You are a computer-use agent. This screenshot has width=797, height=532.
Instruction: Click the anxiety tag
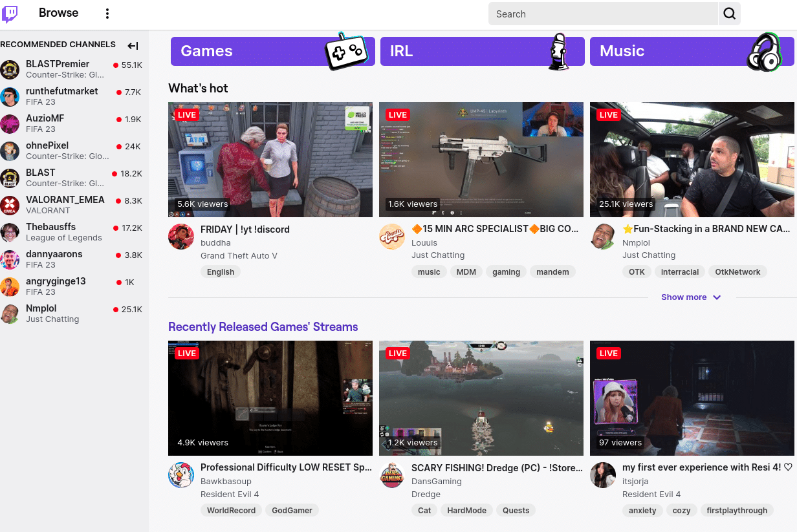(x=642, y=511)
